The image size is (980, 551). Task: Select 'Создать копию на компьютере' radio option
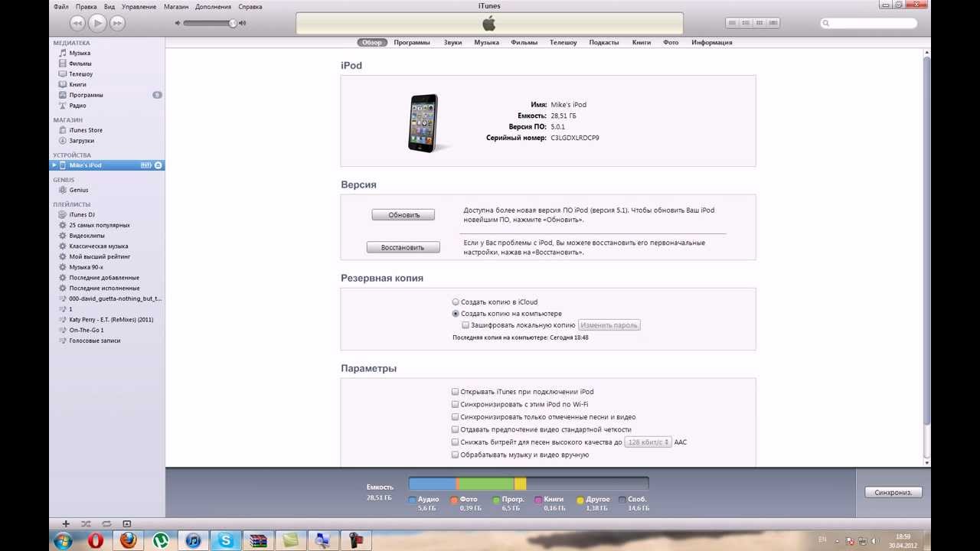456,314
